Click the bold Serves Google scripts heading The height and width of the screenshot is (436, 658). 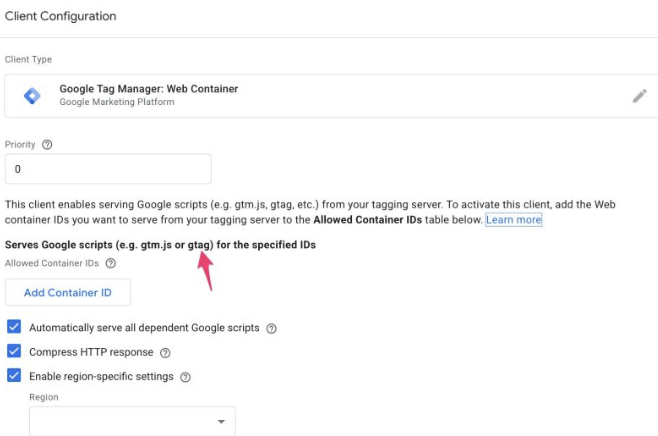click(160, 245)
